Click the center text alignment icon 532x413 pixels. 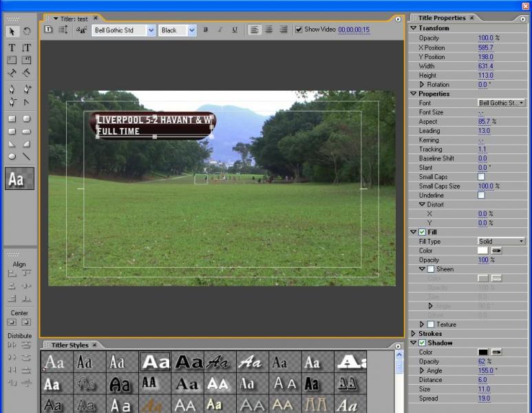pos(269,30)
